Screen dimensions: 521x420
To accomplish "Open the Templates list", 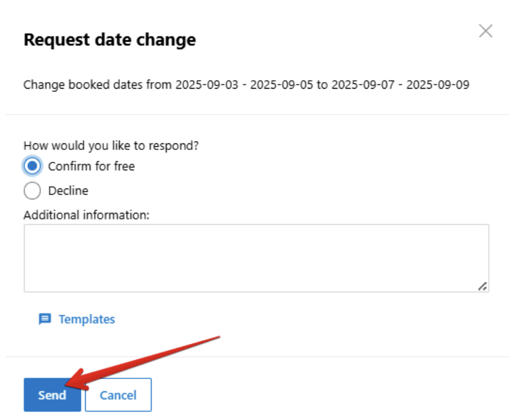I will (x=87, y=319).
